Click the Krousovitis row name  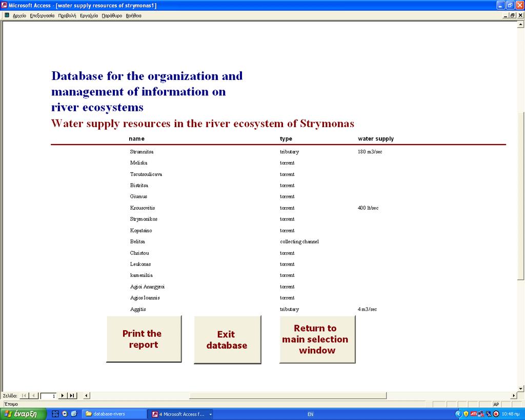[143, 208]
